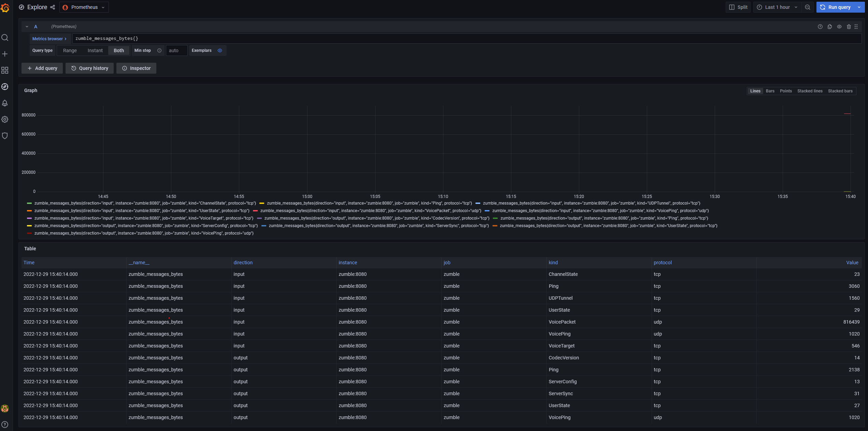Collapse query row A chevron
The width and height of the screenshot is (868, 431).
tap(27, 27)
